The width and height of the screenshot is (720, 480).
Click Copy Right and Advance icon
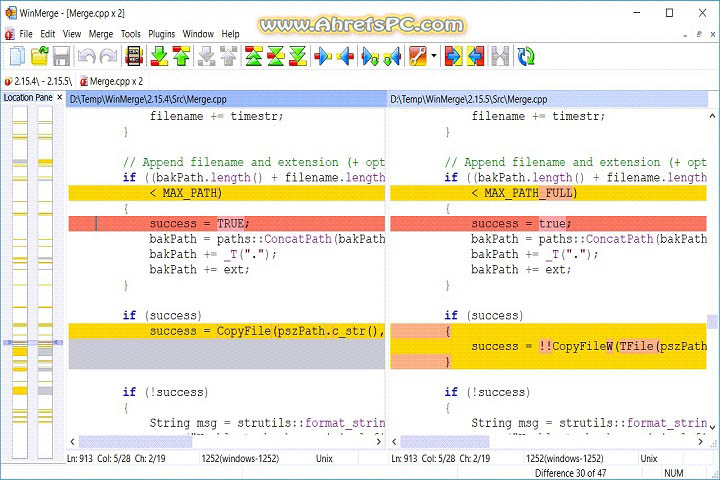[370, 56]
